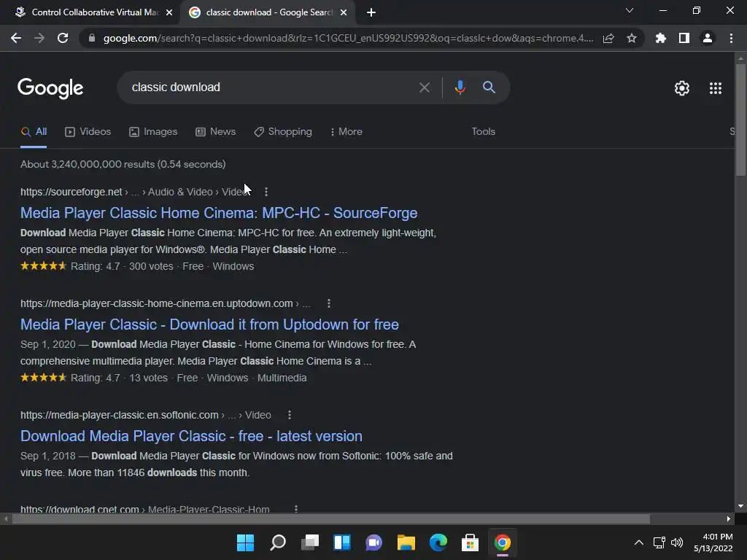This screenshot has height=560, width=747.
Task: Open the Windows Start menu
Action: [x=245, y=542]
